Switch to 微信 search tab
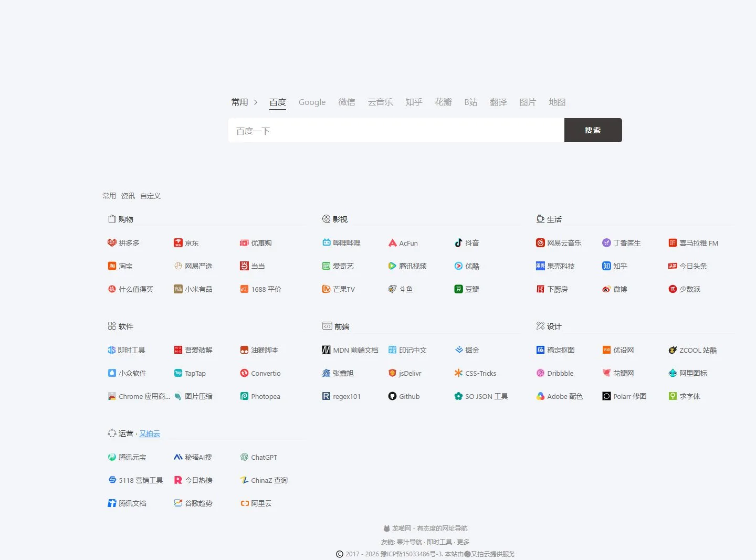 click(x=346, y=102)
